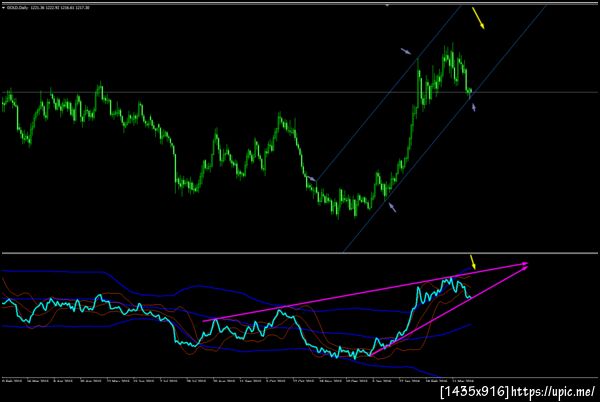Click the gray arrow below the lower channel touch

coord(393,207)
